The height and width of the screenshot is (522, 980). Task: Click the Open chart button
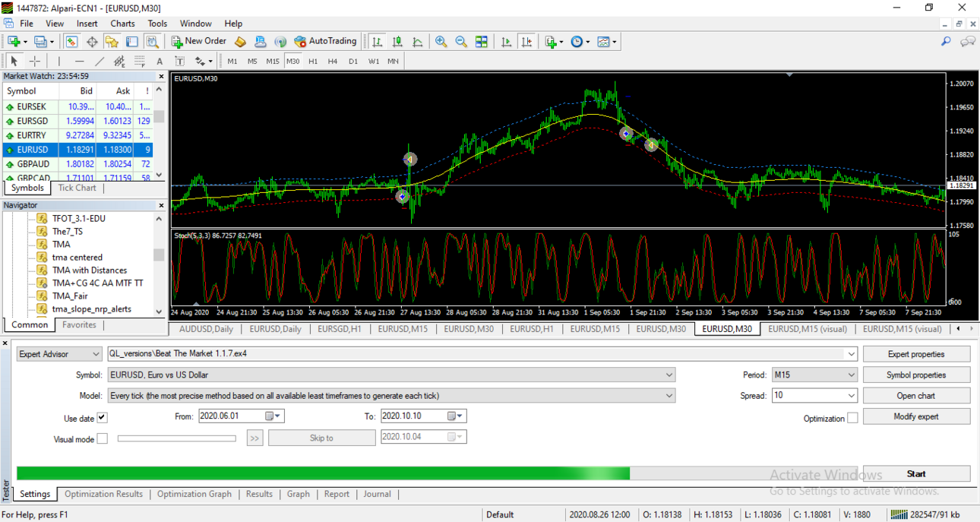916,395
